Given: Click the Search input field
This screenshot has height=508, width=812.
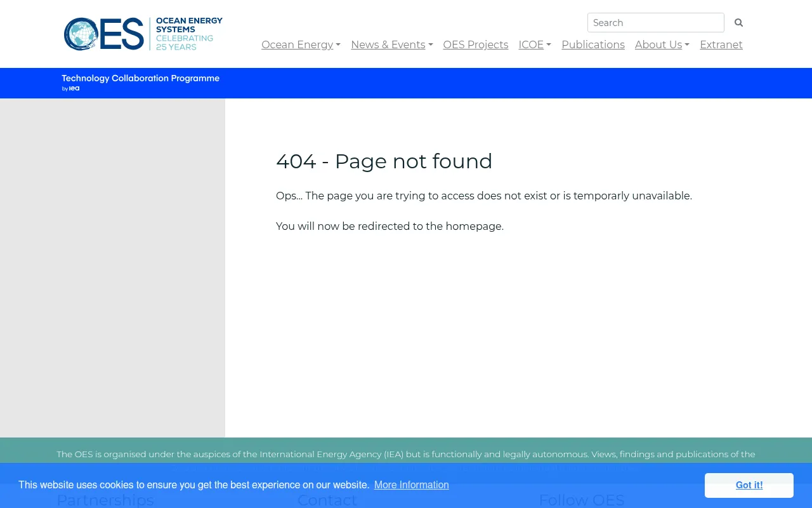Looking at the screenshot, I should coord(656,23).
